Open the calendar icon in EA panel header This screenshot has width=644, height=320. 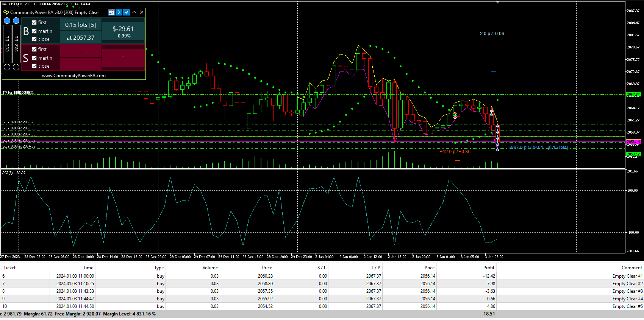(x=111, y=12)
